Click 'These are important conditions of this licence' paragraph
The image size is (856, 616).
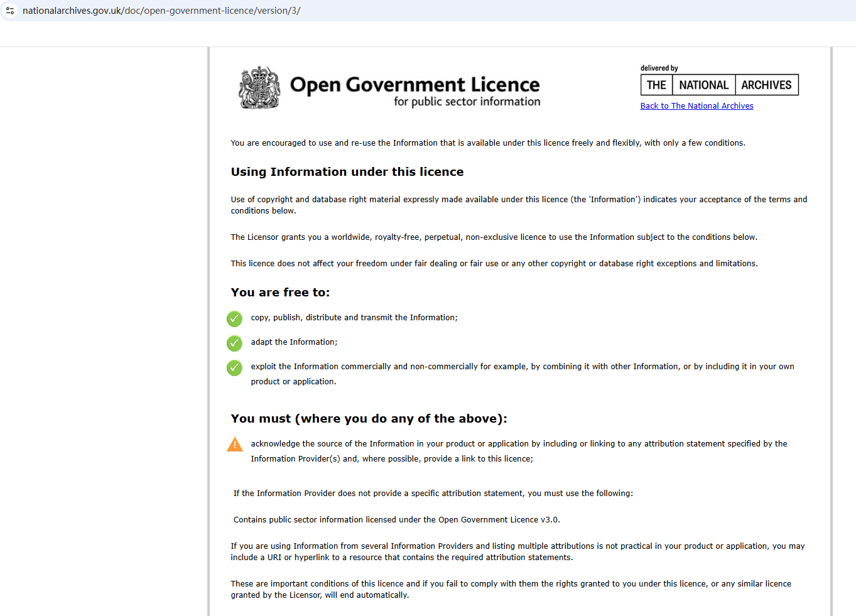tap(511, 590)
